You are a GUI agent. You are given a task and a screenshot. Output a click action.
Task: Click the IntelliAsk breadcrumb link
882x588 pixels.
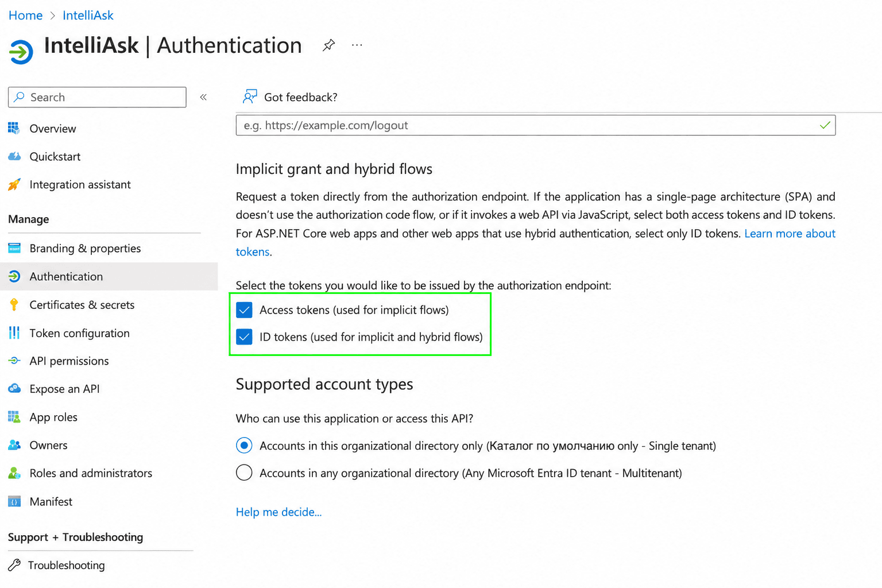88,16
